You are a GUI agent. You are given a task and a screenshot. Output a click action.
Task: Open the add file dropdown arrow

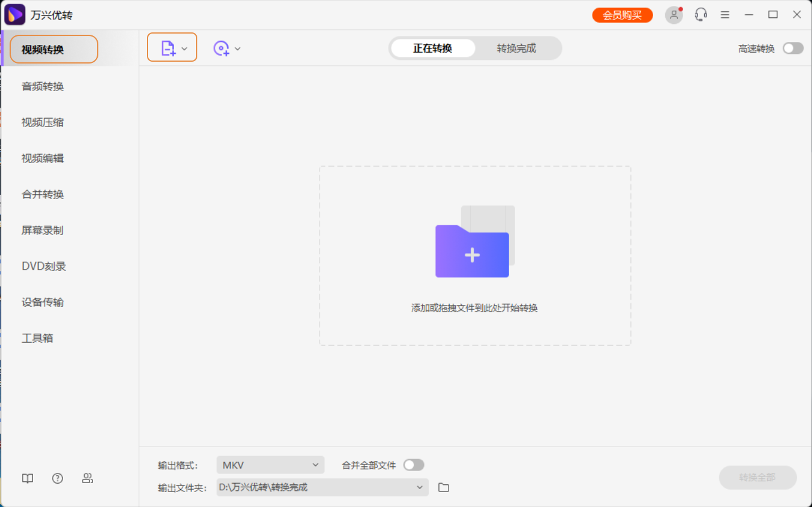[185, 47]
